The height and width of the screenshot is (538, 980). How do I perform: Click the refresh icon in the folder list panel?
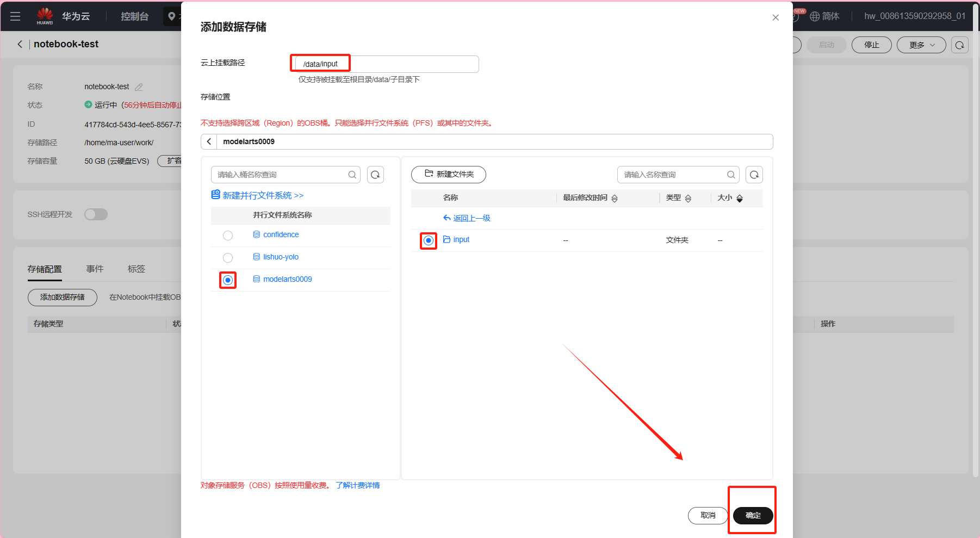click(754, 174)
